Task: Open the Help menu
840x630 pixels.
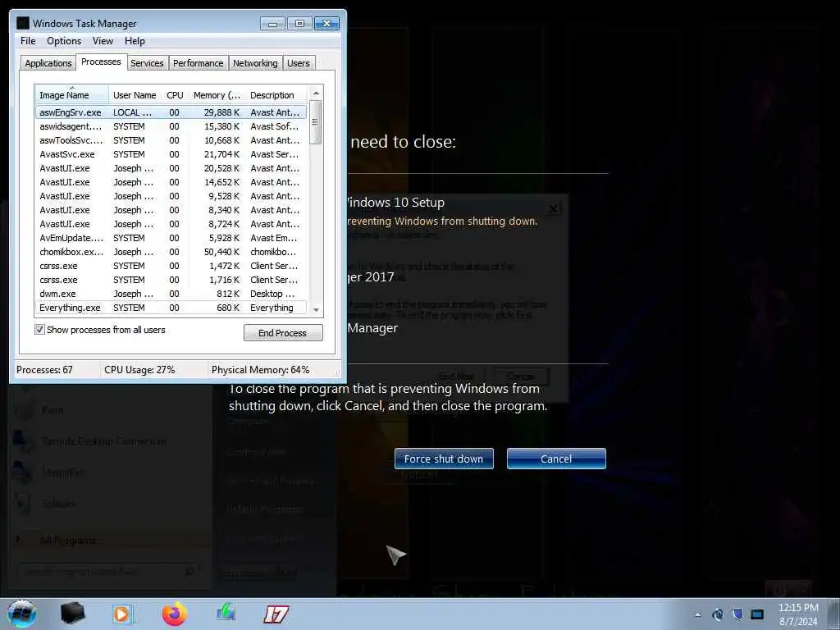Action: 135,41
